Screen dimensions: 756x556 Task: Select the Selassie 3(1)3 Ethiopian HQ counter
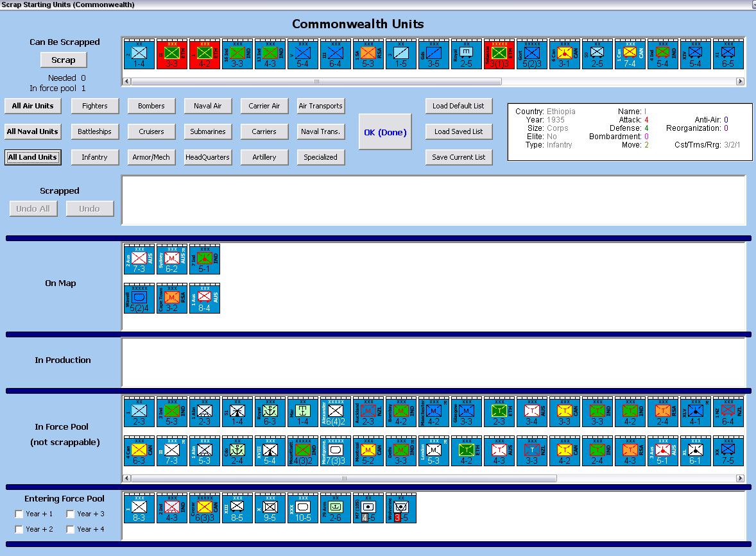(499, 54)
